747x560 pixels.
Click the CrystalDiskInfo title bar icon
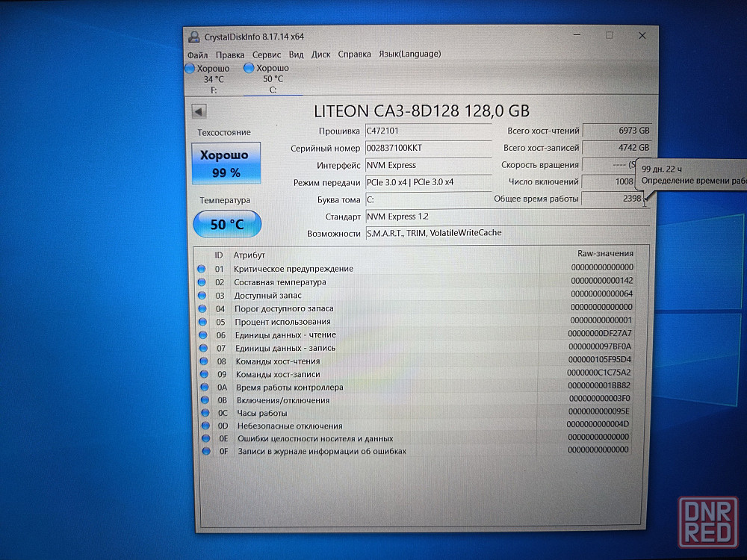193,37
